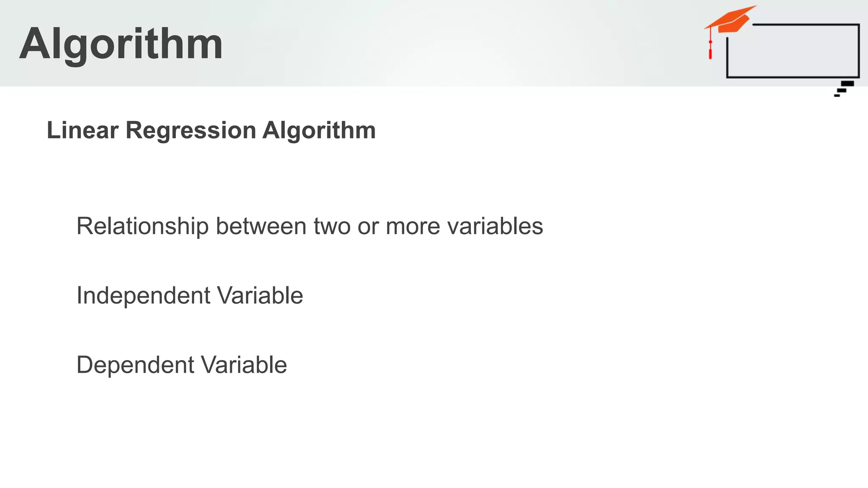Viewport: 868px width, 488px height.
Task: Click the word 'Dependent' in third bullet
Action: click(135, 365)
